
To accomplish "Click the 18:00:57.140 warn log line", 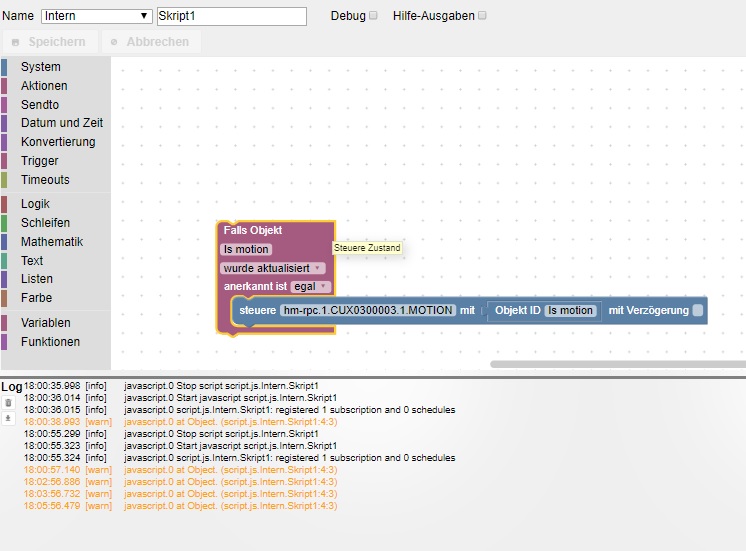I will [x=180, y=470].
